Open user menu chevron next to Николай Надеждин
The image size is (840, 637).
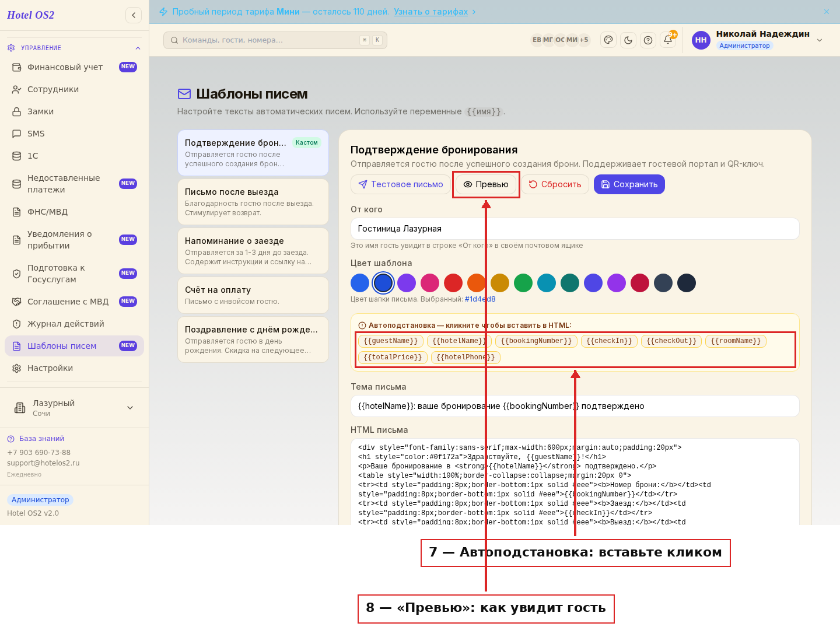coord(820,40)
